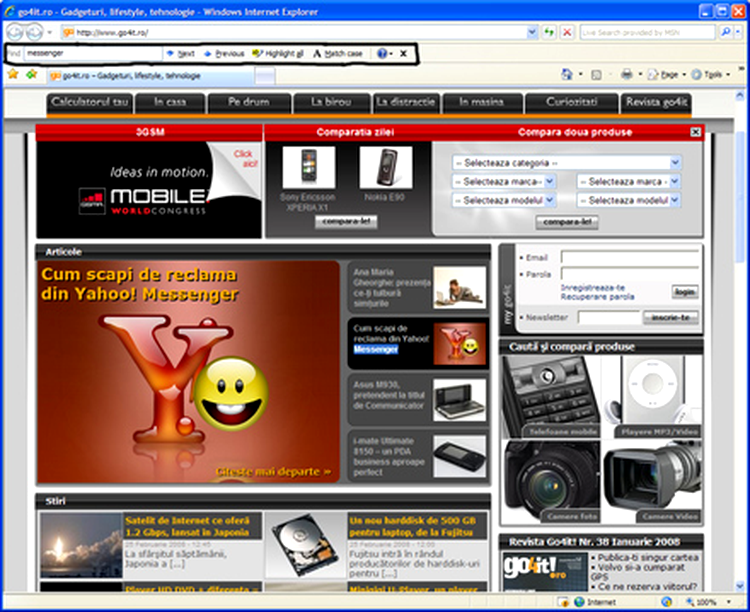Open the Find bar help icon
750x612 pixels.
(x=382, y=53)
